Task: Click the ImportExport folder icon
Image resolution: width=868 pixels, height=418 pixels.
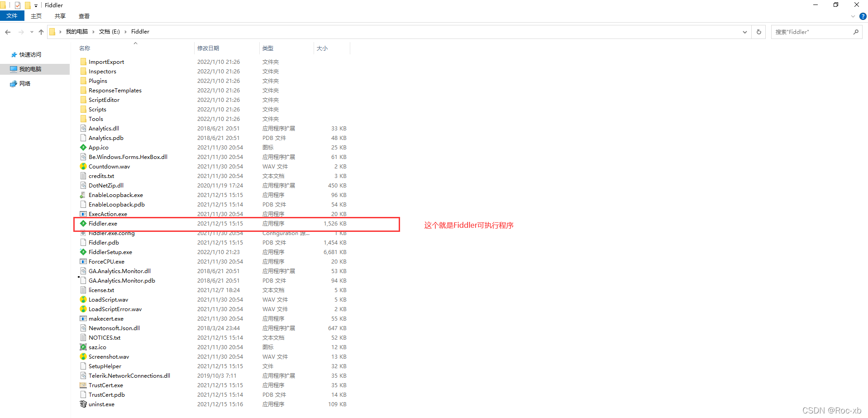Action: 83,62
